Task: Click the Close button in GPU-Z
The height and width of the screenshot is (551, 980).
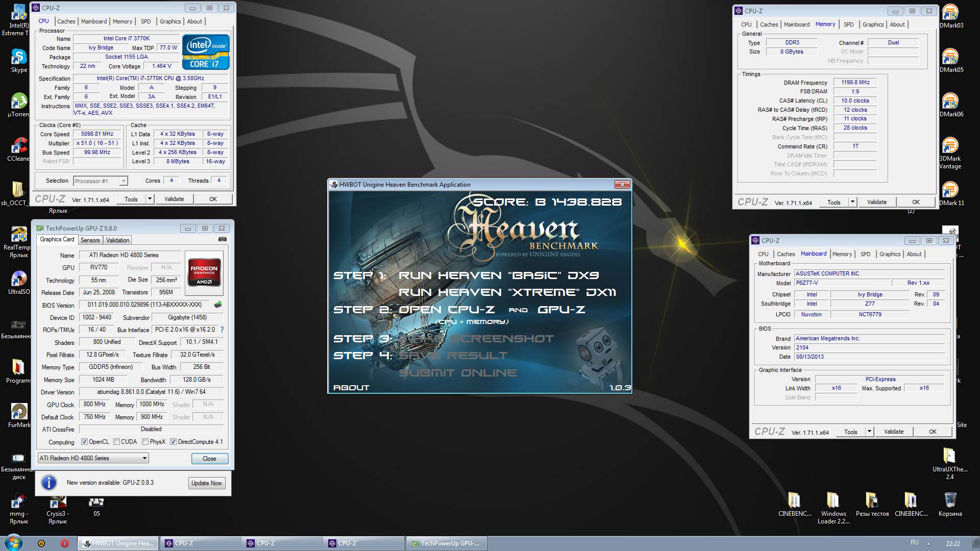Action: (x=209, y=459)
